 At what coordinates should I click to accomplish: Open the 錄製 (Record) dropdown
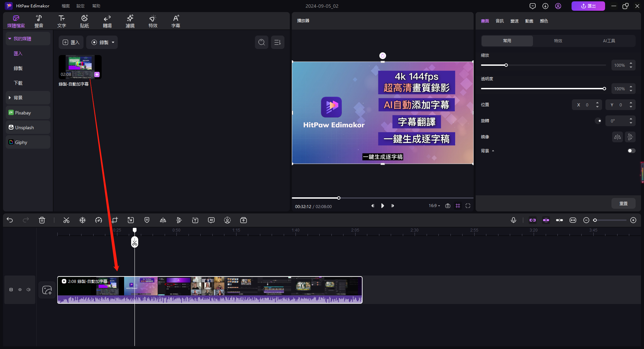[102, 42]
